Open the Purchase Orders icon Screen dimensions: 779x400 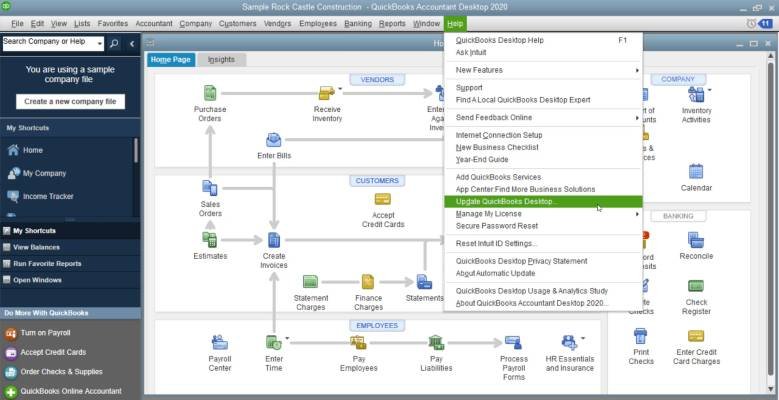point(210,93)
